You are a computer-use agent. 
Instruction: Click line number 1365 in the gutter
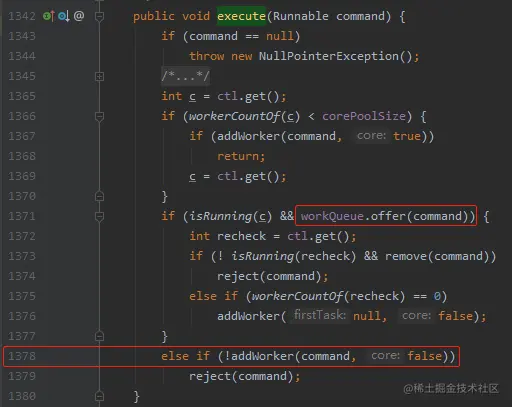(22, 96)
